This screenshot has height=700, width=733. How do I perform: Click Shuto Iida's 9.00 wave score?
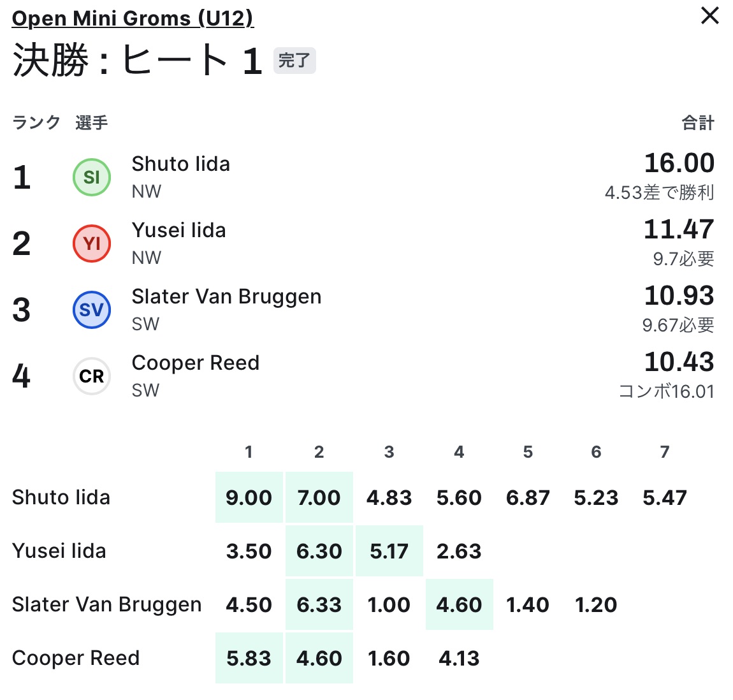point(249,498)
